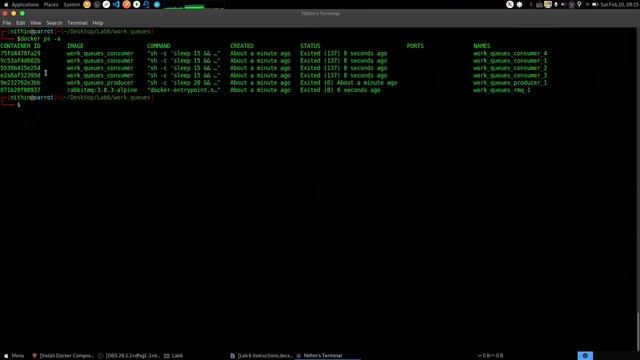Click the microphone tray icon

click(x=556, y=4)
